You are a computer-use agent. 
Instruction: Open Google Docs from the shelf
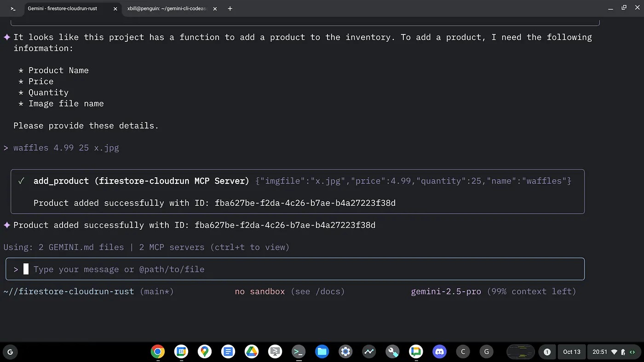coord(228,352)
